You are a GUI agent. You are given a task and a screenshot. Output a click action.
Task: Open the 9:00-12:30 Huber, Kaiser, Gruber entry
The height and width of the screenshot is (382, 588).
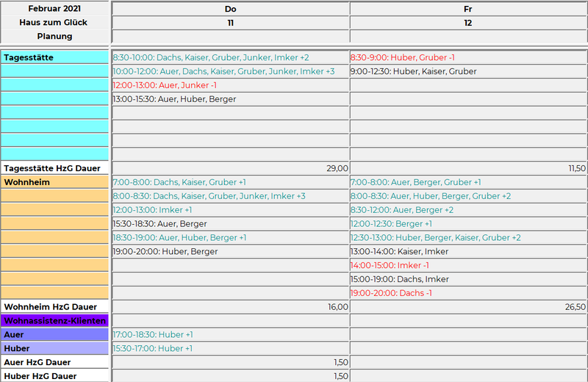(413, 71)
